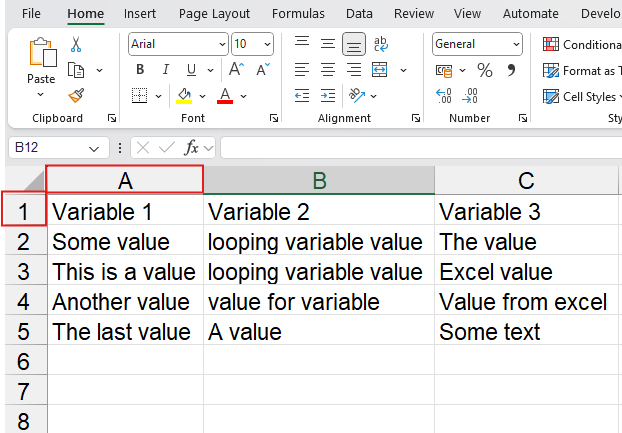Viewport: 622px width, 433px height.
Task: Set Middle Align vertical alignment
Action: pos(328,44)
